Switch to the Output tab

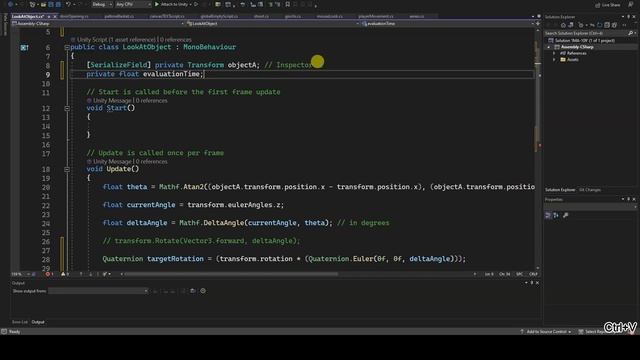pos(38,322)
